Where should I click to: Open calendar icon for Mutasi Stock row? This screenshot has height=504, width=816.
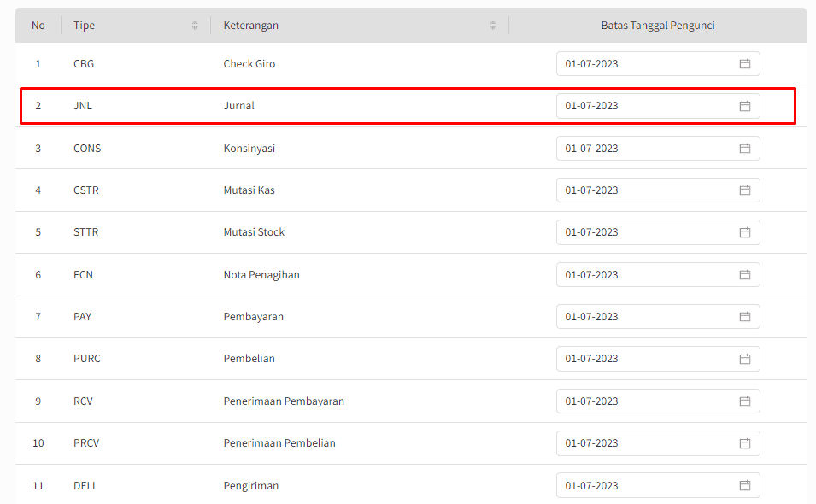744,232
